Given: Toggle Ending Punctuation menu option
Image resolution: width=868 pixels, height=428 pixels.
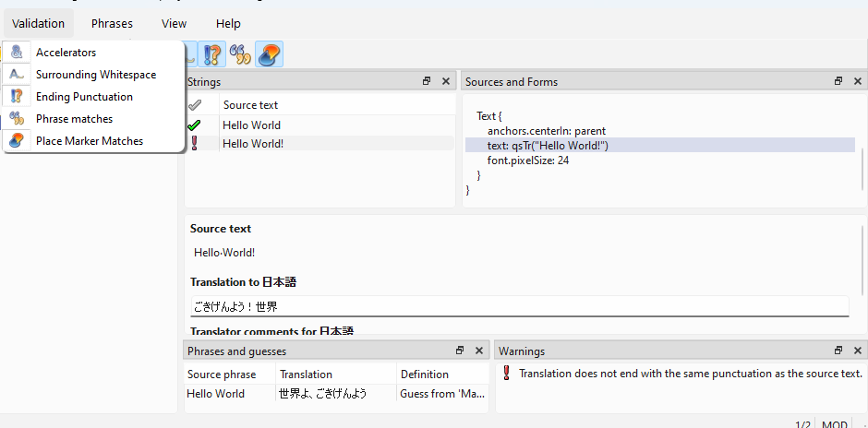Looking at the screenshot, I should click(x=84, y=97).
